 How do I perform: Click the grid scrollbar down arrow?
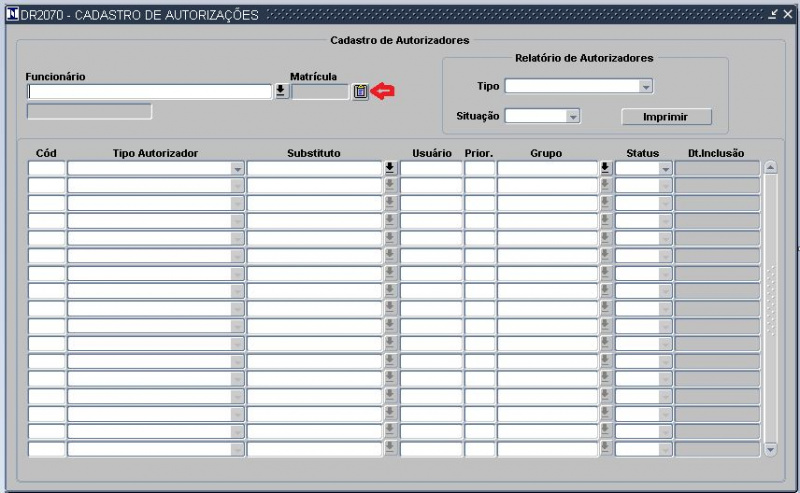[x=770, y=450]
